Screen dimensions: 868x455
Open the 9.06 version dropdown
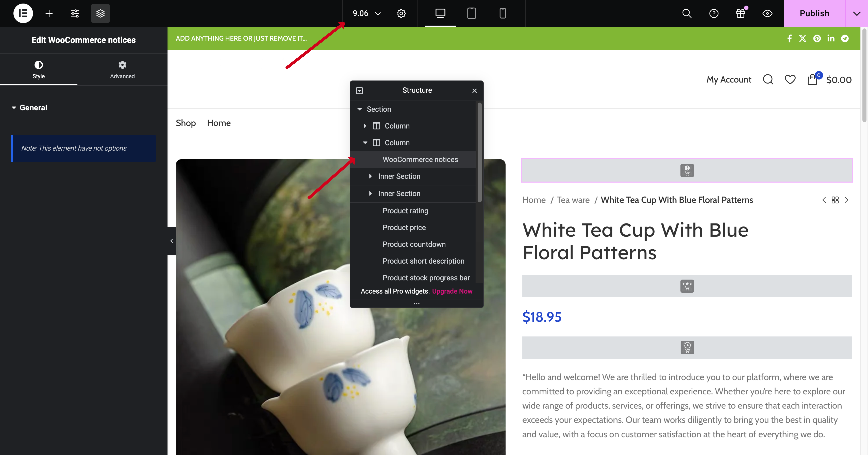(x=367, y=14)
